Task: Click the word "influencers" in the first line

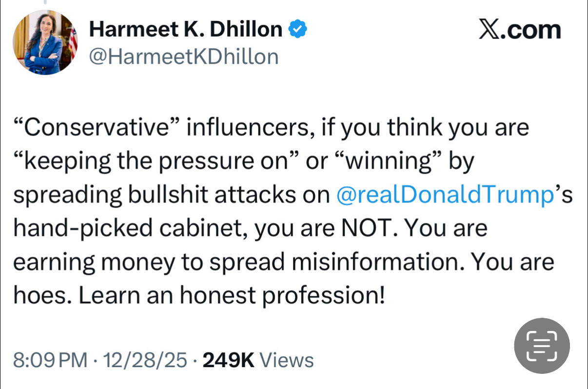Action: point(248,128)
